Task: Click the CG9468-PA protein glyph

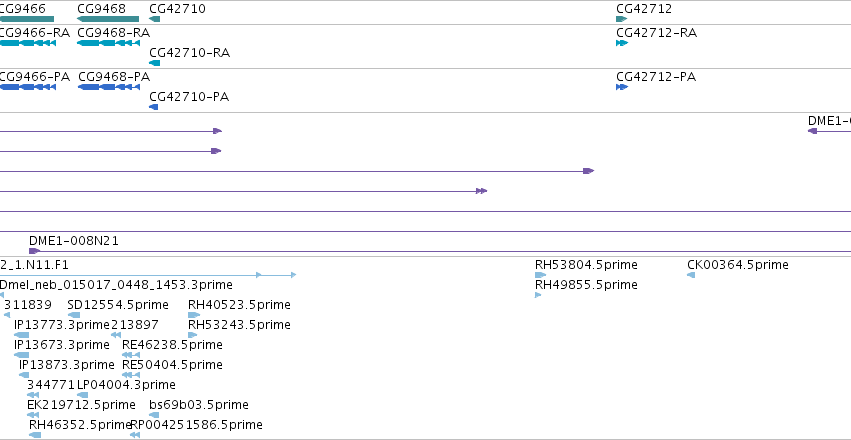Action: coord(107,87)
